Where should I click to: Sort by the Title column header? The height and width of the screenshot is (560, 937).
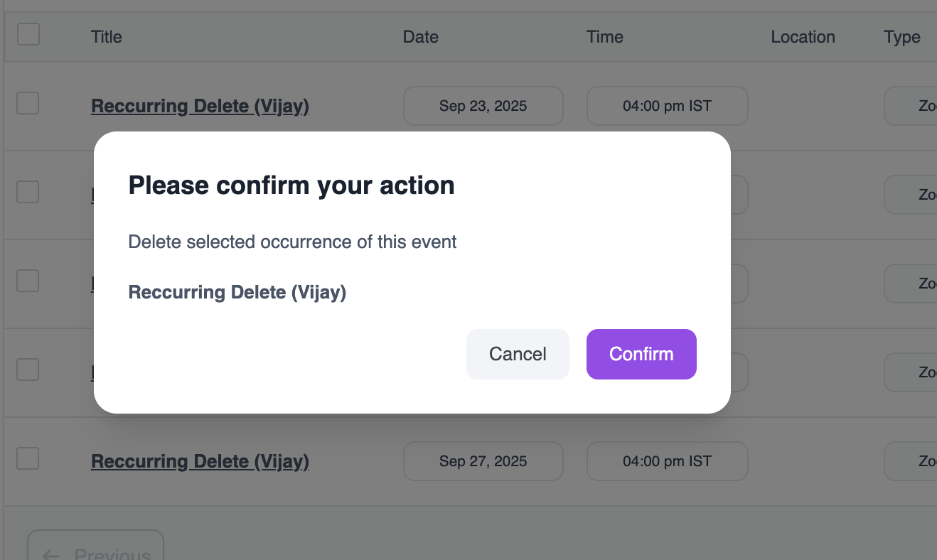106,36
